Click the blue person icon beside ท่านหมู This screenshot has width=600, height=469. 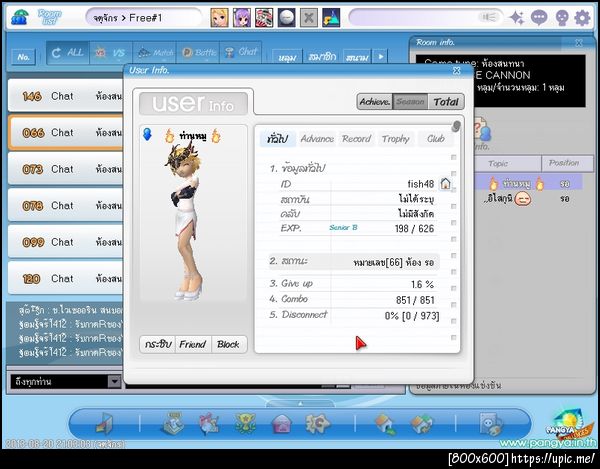[147, 134]
